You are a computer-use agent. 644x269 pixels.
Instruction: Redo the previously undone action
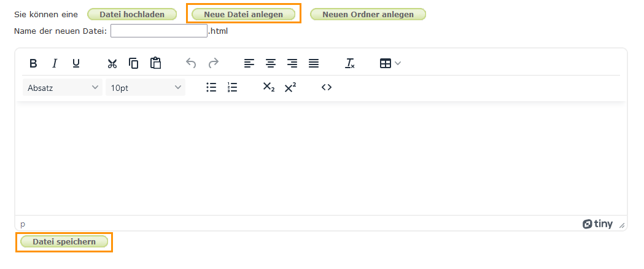click(213, 63)
